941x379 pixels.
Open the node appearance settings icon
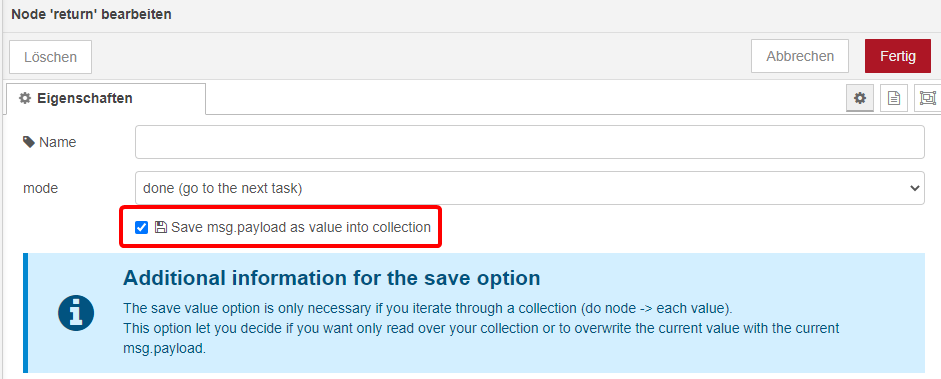click(x=928, y=98)
